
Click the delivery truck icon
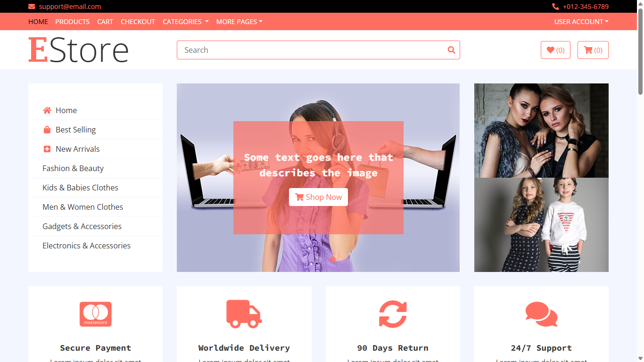(x=244, y=314)
